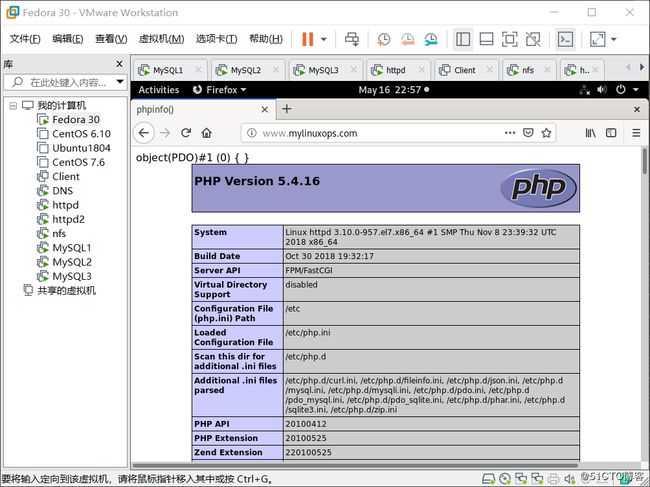Enter full screen mode
Viewport: 650px width, 487px height.
(509, 39)
